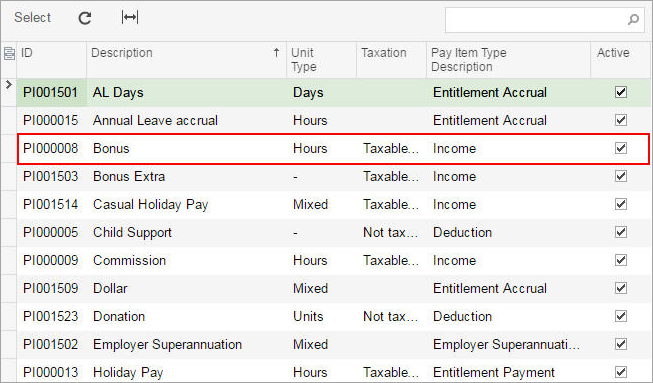Toggle Active checkbox in the PI000013 Holiday Pay row

pos(621,372)
